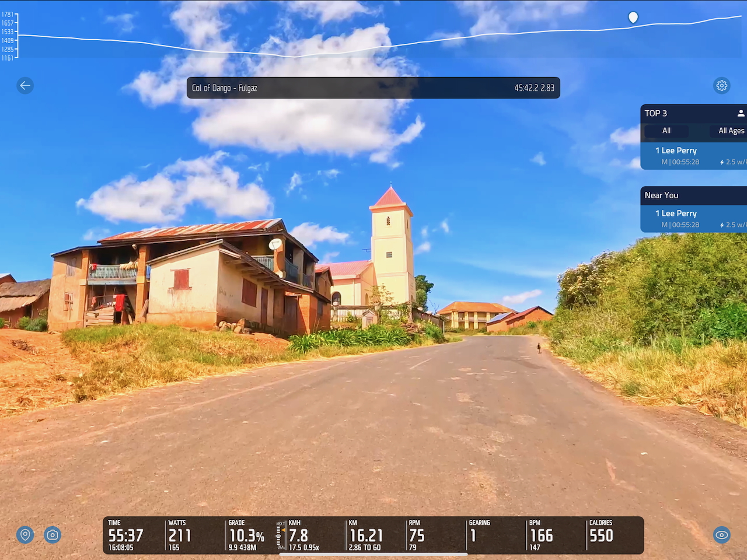This screenshot has height=560, width=747.
Task: Click the GRADE 10.3% data field
Action: click(x=246, y=535)
